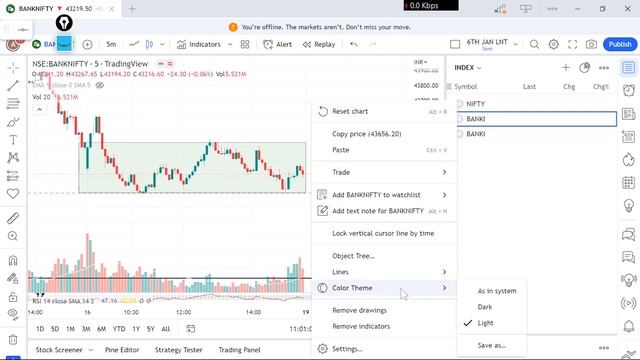Select the Dark color theme

[x=492, y=307]
